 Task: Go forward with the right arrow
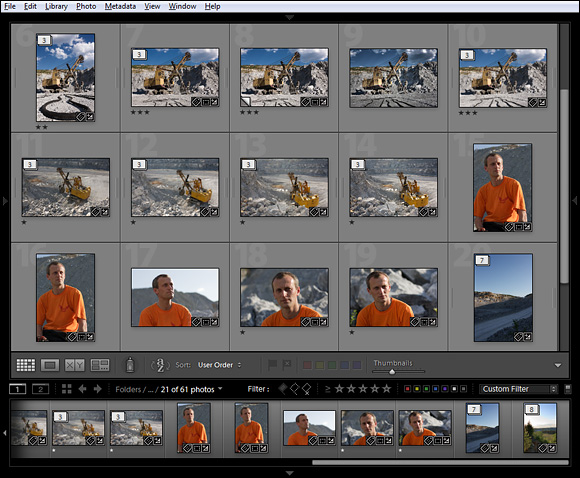(x=98, y=389)
